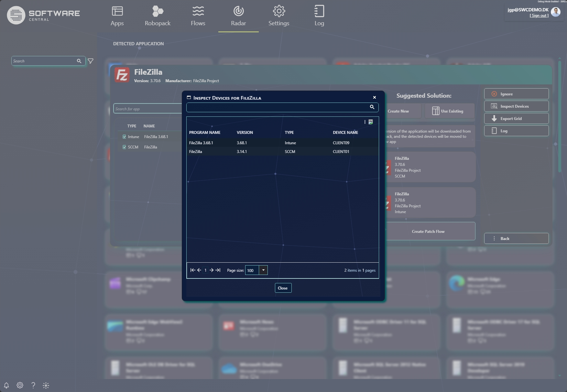Viewport: 567px width, 392px height.
Task: Click the Software Central logo
Action: coord(43,15)
